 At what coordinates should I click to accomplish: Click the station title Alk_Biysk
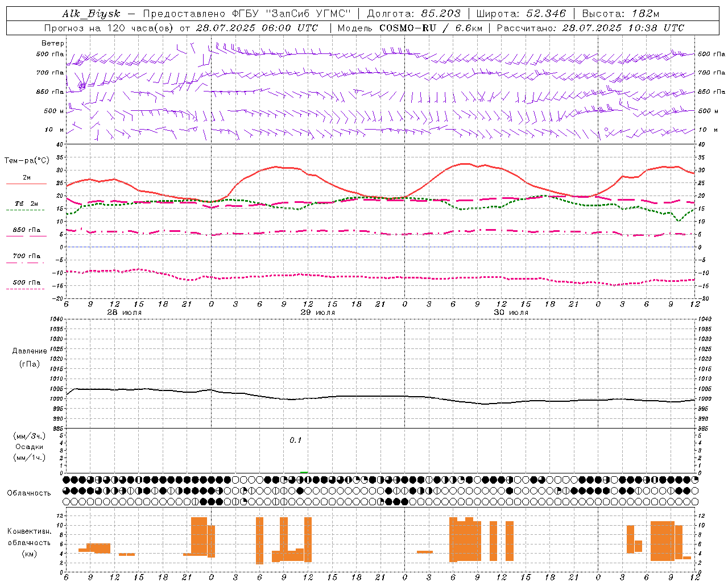coord(91,14)
